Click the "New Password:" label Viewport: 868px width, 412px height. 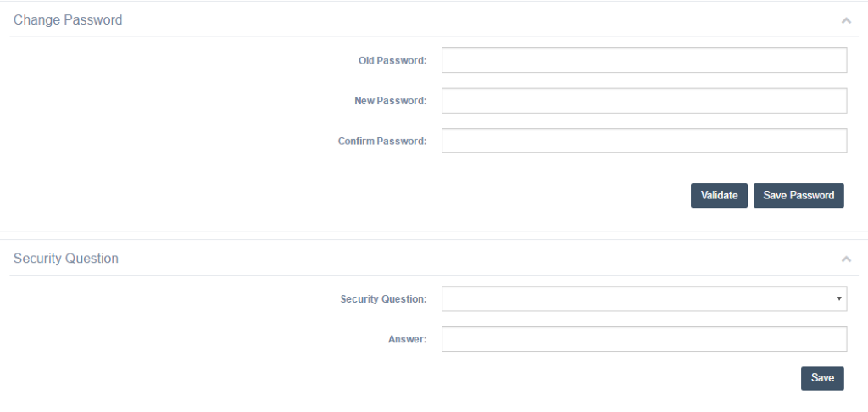coord(390,101)
